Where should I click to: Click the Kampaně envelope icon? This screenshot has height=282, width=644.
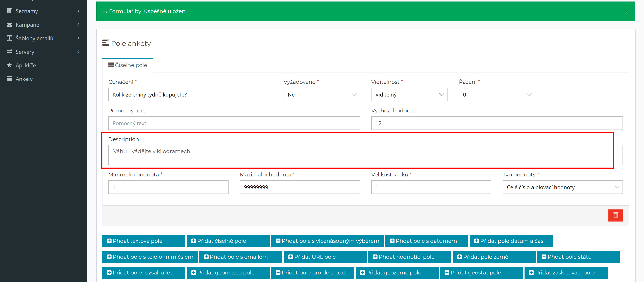click(10, 25)
